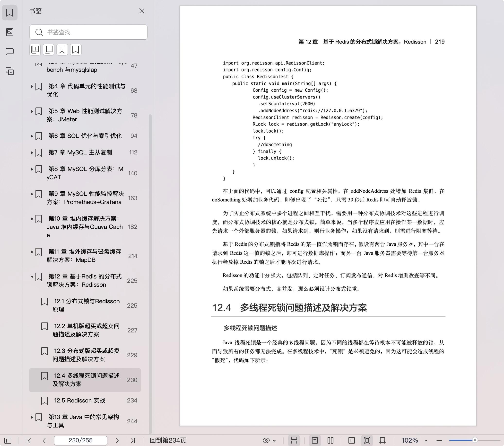504x446 pixels.
Task: Toggle fit page view
Action: (367, 440)
